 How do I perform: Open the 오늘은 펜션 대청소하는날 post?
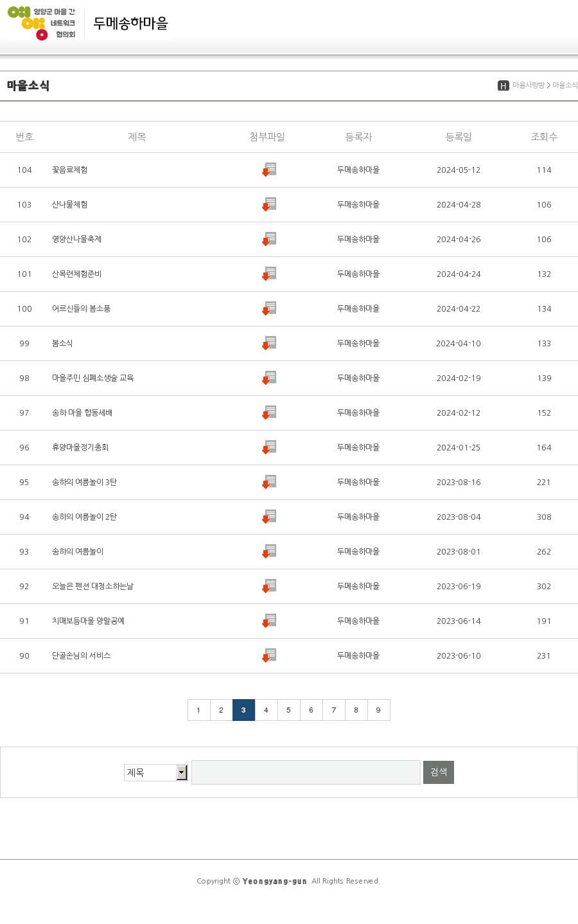coord(93,586)
